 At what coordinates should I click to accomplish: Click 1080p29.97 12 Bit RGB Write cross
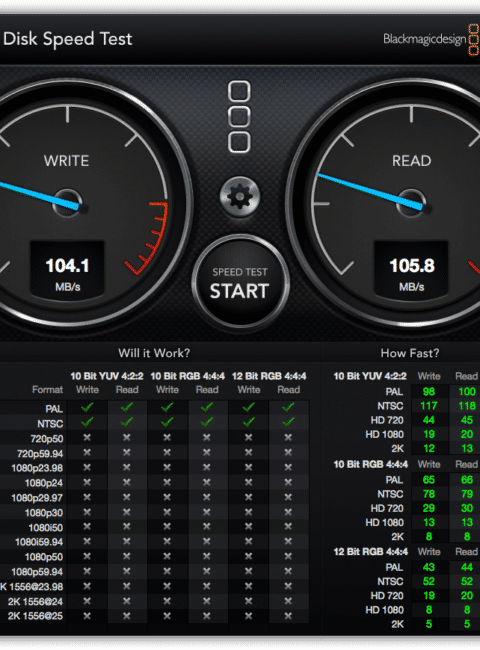[249, 497]
